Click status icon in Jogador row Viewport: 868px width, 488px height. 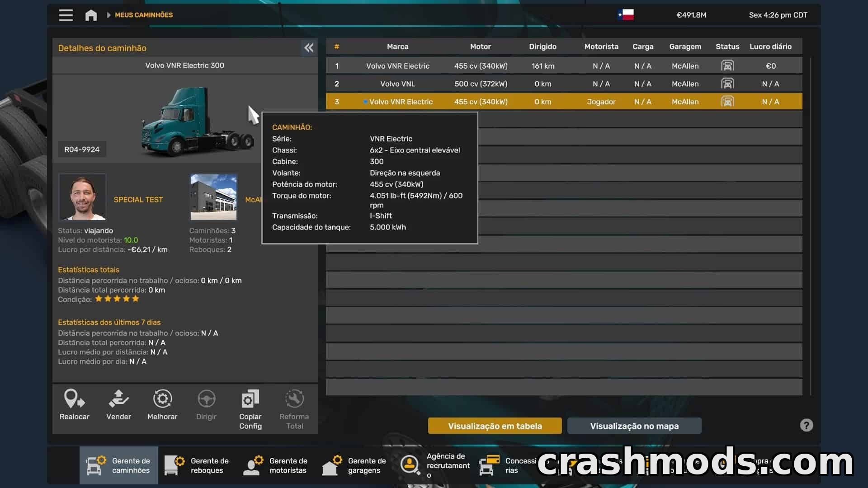pyautogui.click(x=727, y=102)
